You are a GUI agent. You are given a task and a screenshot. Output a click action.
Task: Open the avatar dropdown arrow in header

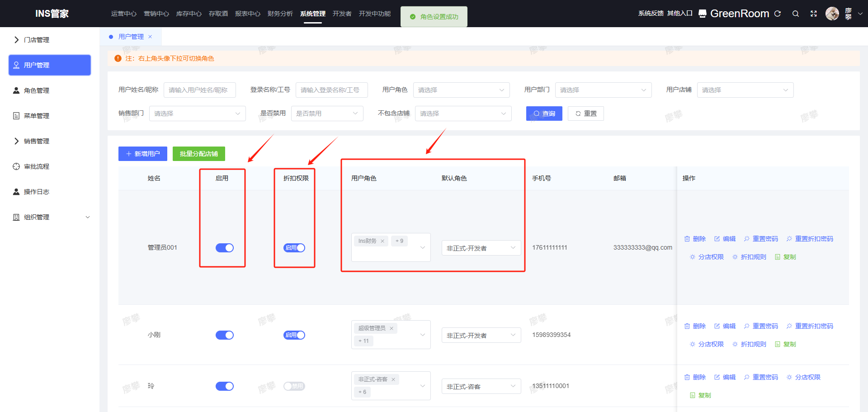click(x=860, y=14)
